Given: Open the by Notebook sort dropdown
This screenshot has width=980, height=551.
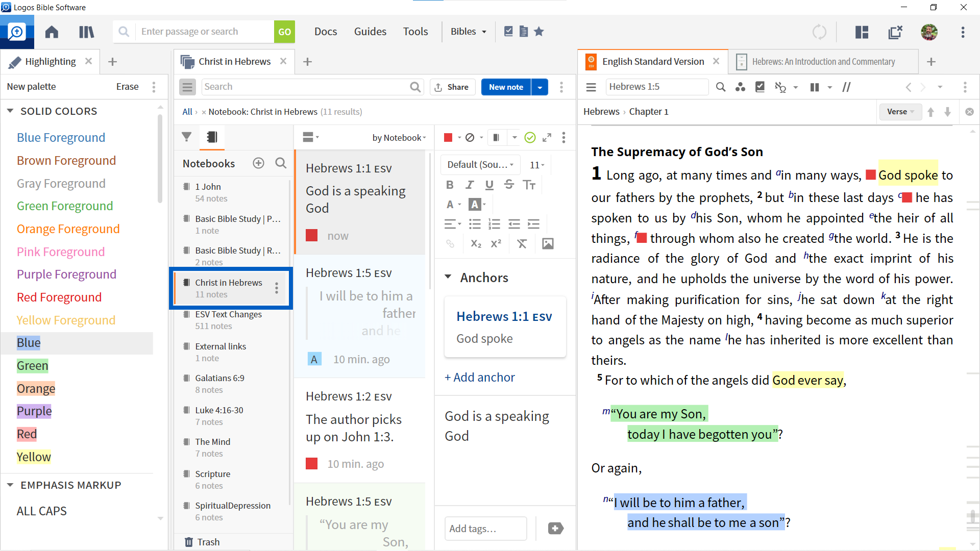Looking at the screenshot, I should coord(399,137).
